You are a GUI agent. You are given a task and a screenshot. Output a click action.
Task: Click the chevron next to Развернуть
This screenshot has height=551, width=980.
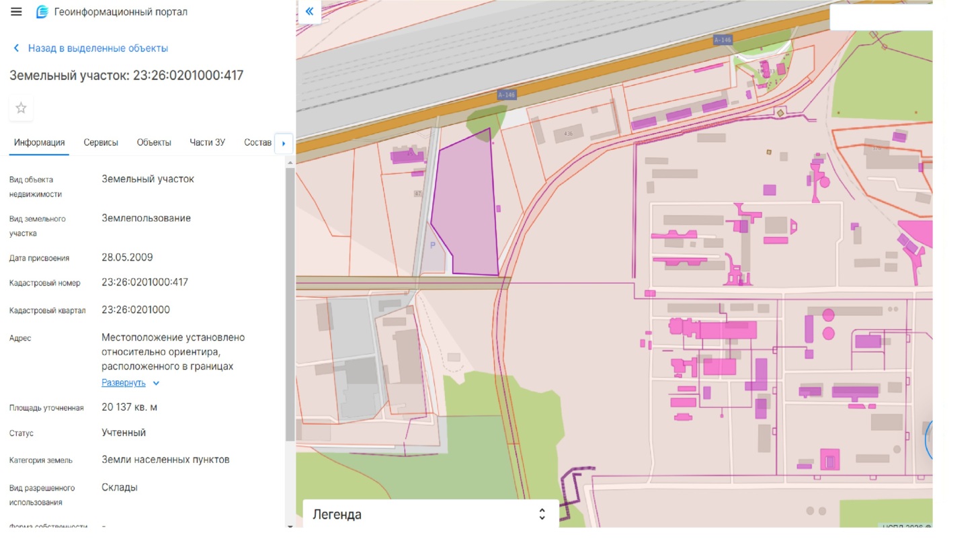(156, 383)
